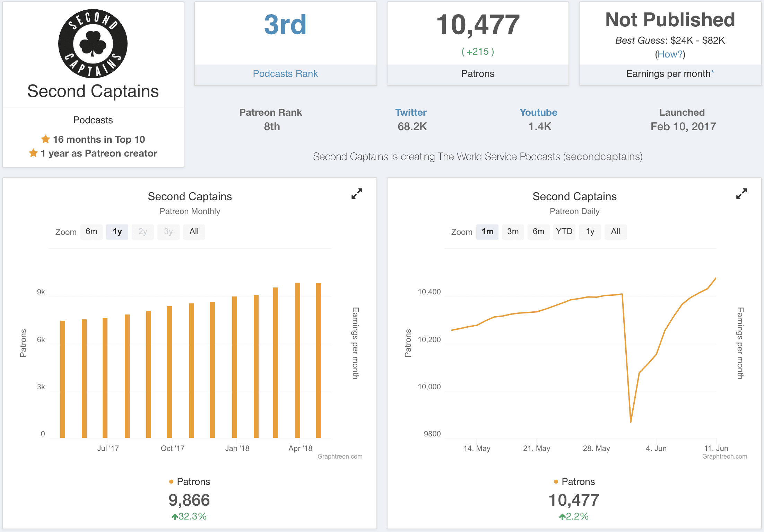
Task: Set Monthly chart zoom to 6m
Action: [x=92, y=232]
